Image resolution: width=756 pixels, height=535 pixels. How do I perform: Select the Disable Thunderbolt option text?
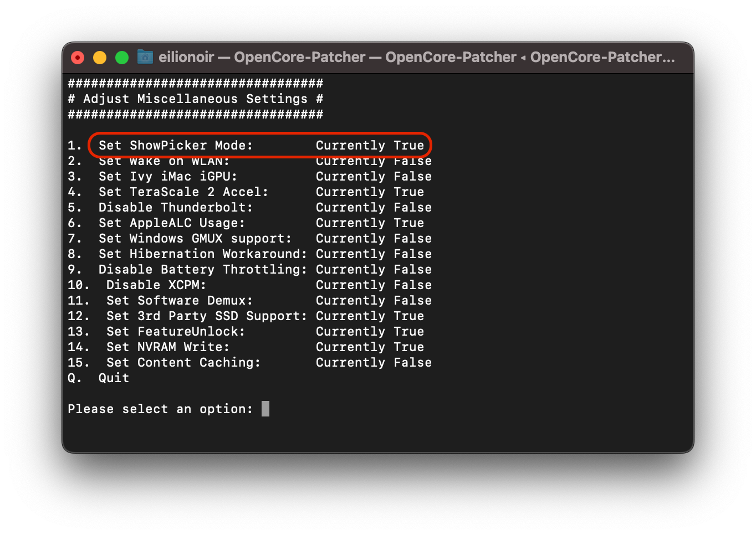(175, 208)
